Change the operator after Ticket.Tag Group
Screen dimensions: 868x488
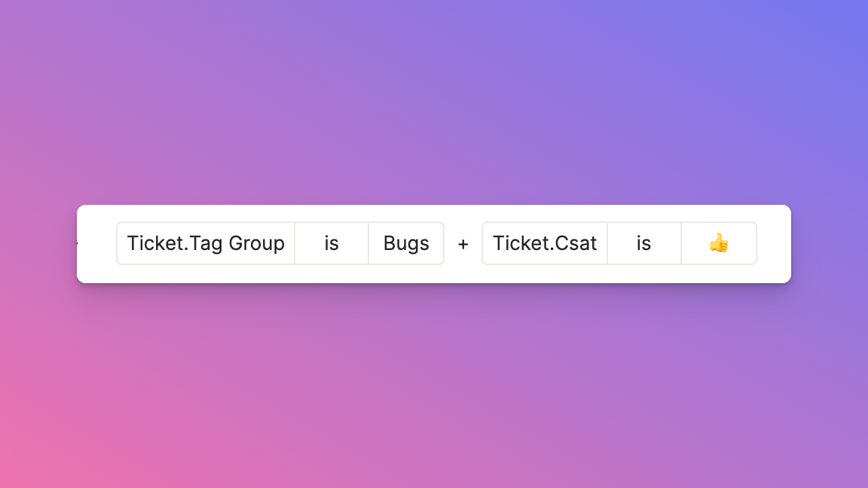332,243
